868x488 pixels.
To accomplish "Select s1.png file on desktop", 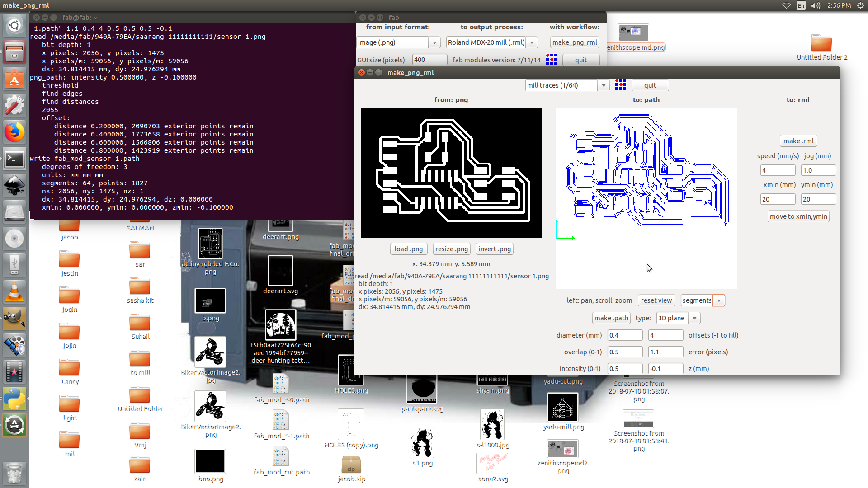I will click(x=422, y=447).
